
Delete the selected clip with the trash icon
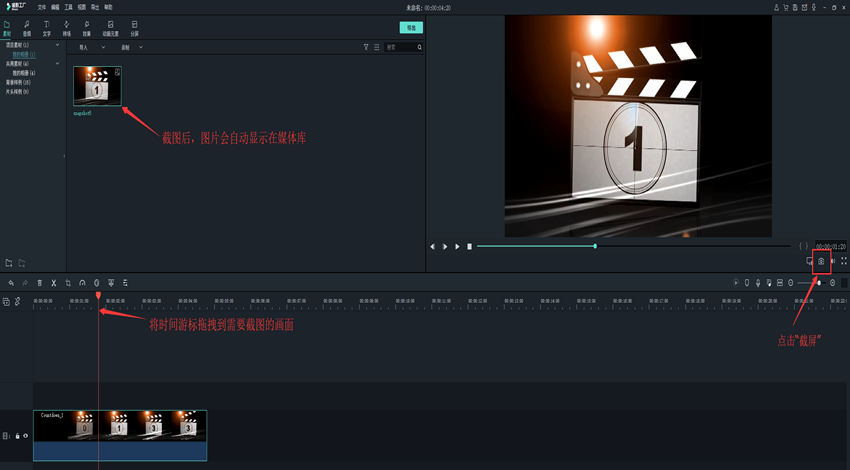40,283
